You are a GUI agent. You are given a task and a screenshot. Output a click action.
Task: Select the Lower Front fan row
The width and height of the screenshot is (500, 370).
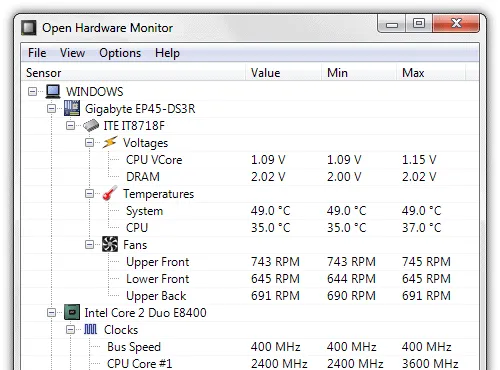250,279
